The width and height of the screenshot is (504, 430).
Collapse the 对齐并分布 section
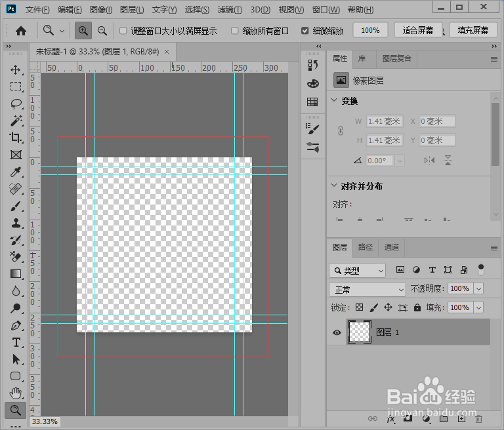click(334, 186)
